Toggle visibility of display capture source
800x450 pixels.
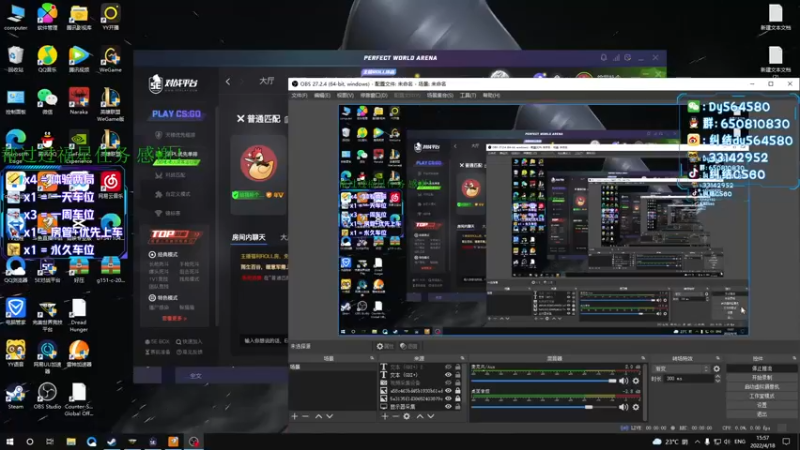tap(448, 407)
